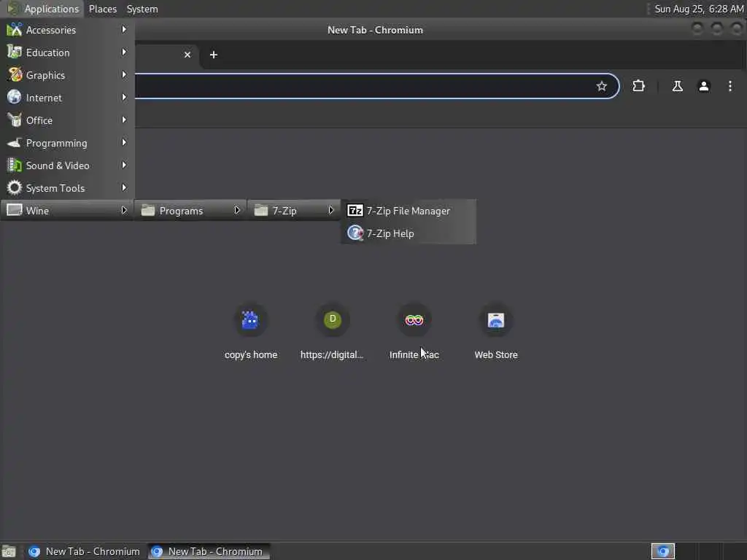Screen dimensions: 747x560
Task: Open the Programs folder in the Wine menu
Action: click(190, 211)
